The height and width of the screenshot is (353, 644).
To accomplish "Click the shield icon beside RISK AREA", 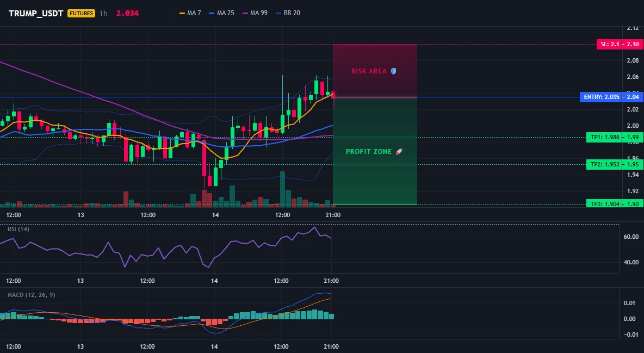I will tap(393, 71).
